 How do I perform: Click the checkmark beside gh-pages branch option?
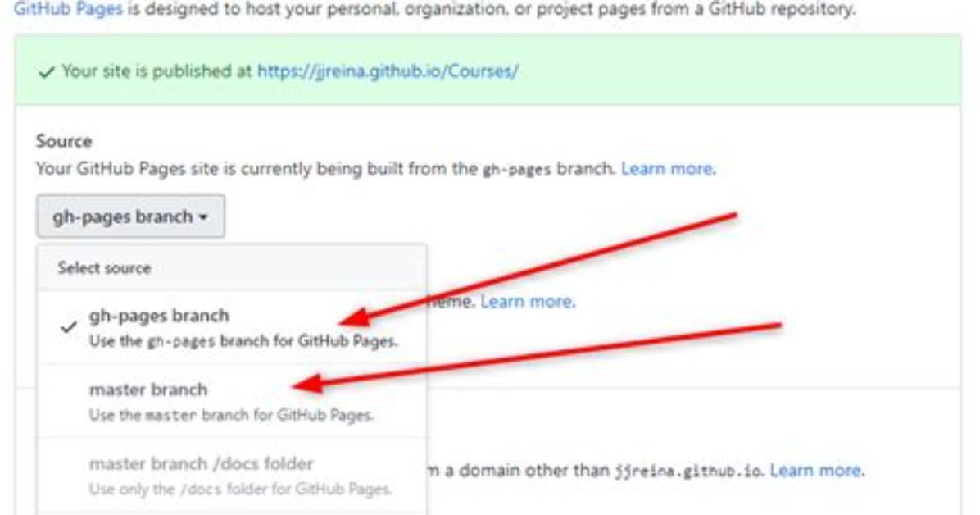(69, 326)
